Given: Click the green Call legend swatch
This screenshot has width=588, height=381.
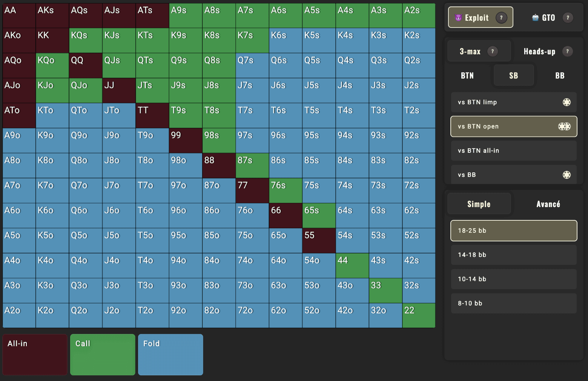Looking at the screenshot, I should 102,354.
